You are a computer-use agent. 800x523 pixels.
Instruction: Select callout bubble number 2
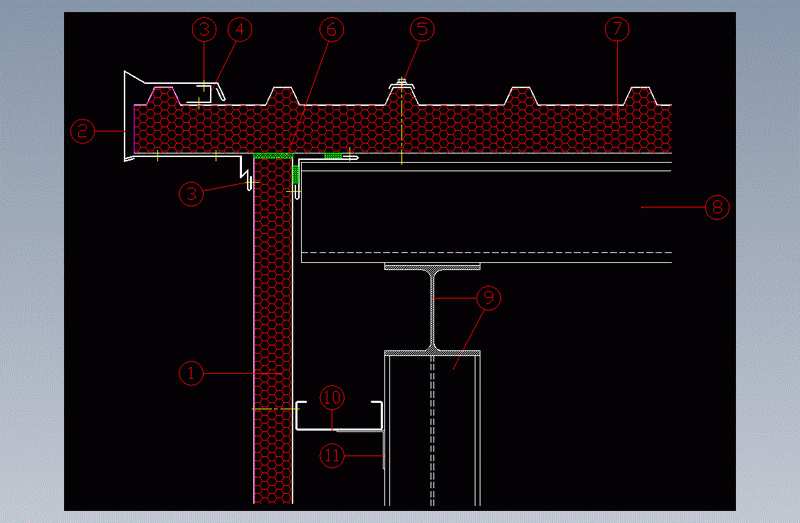click(x=82, y=130)
